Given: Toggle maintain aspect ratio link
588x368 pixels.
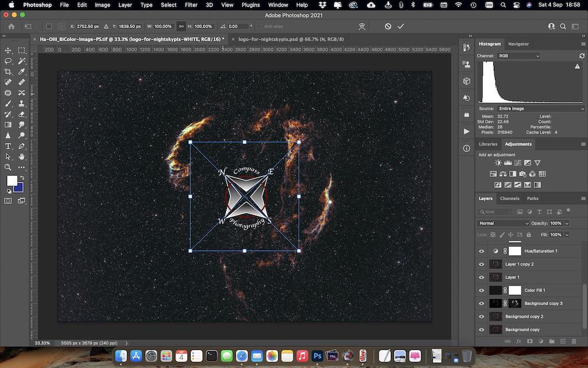Looking at the screenshot, I should click(181, 26).
